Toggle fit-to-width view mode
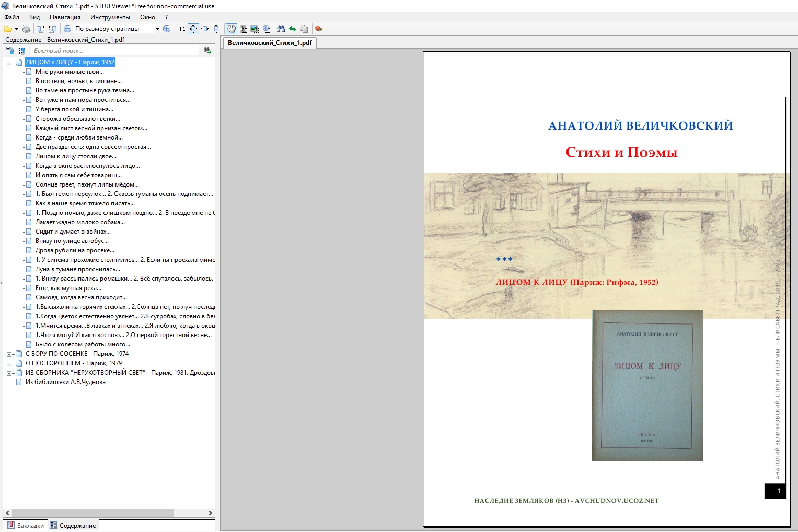This screenshot has width=798, height=532. [x=205, y=29]
